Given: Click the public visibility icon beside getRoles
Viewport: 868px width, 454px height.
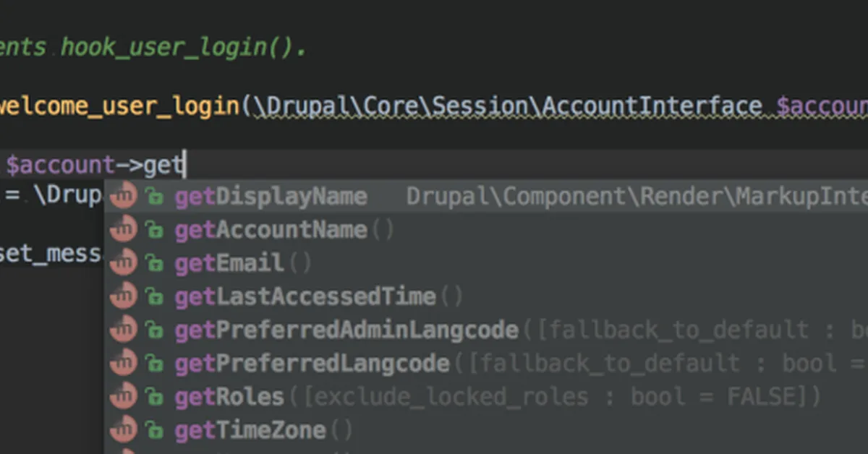Looking at the screenshot, I should pyautogui.click(x=155, y=396).
